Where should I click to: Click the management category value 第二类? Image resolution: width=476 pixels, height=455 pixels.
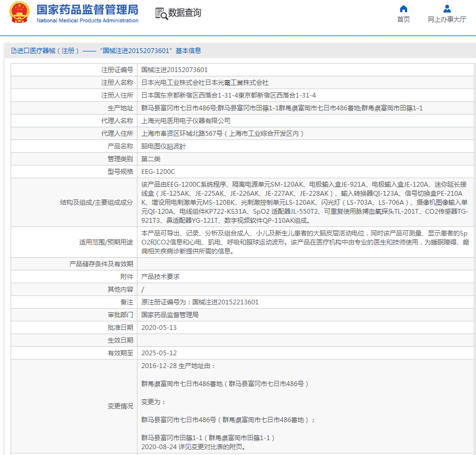coord(151,159)
